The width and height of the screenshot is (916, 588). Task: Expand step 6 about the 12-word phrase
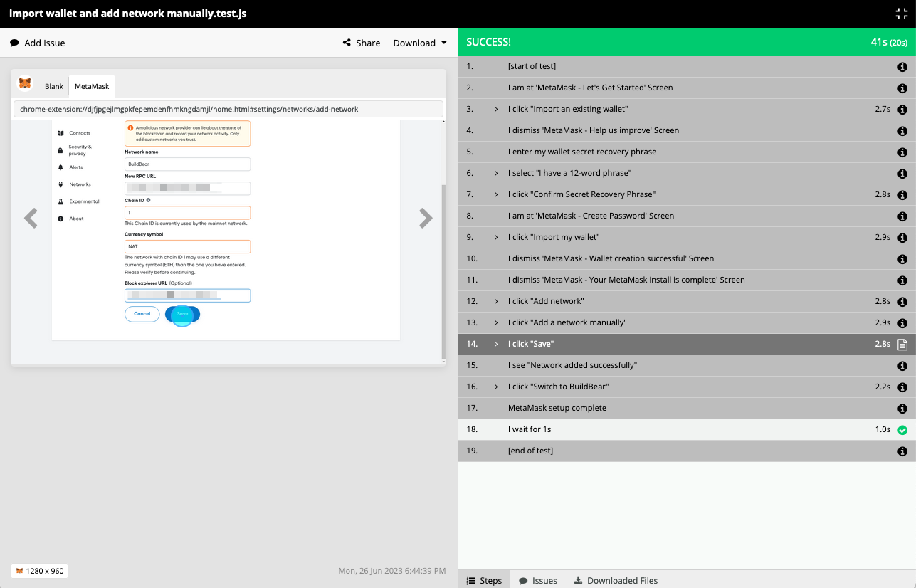tap(496, 174)
